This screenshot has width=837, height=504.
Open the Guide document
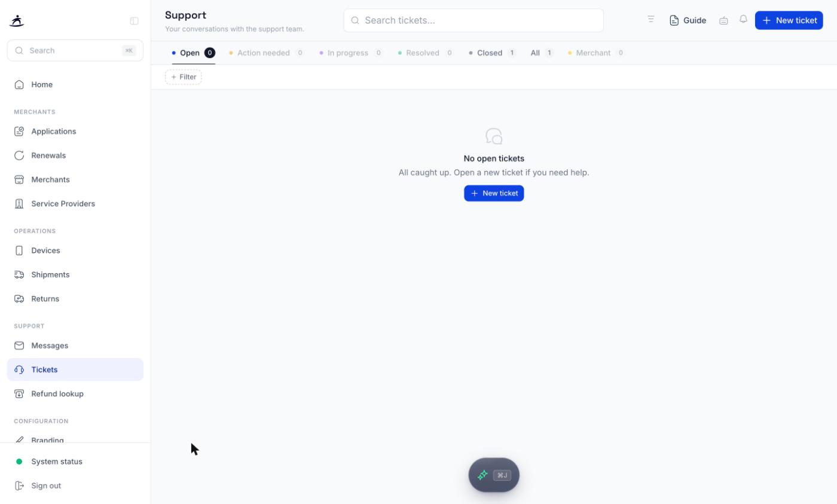tap(688, 20)
